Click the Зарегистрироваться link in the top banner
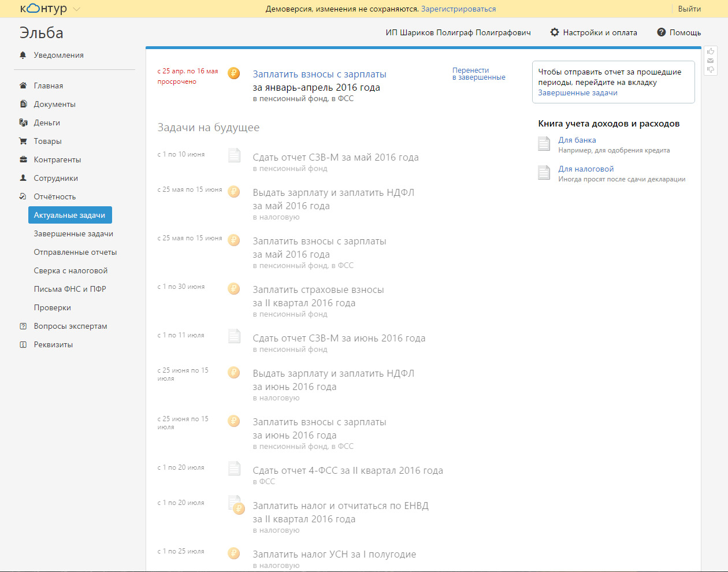 click(458, 9)
